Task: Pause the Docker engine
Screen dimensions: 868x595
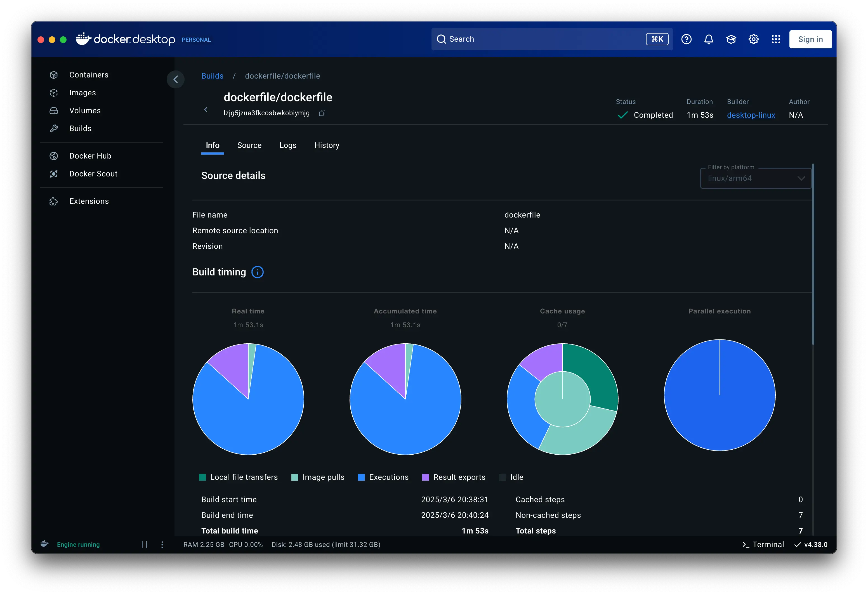Action: click(144, 545)
